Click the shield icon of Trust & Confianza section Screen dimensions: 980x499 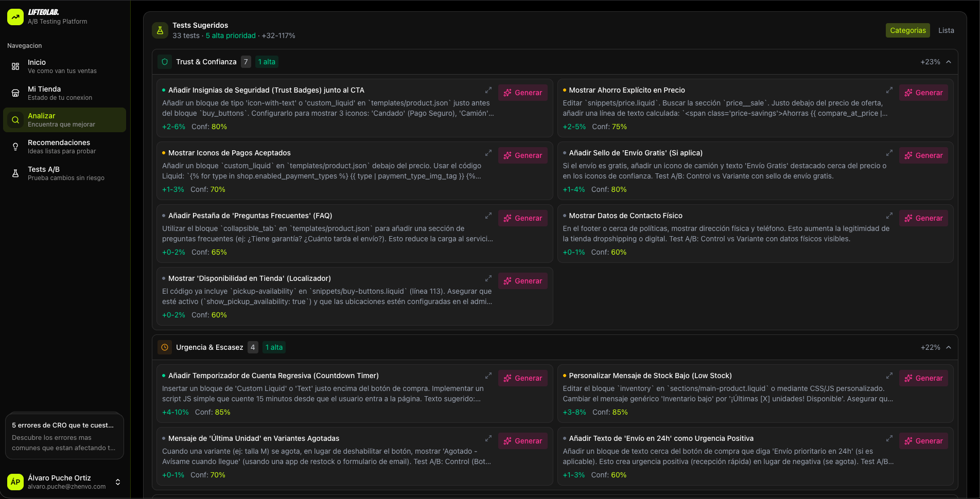pyautogui.click(x=165, y=62)
